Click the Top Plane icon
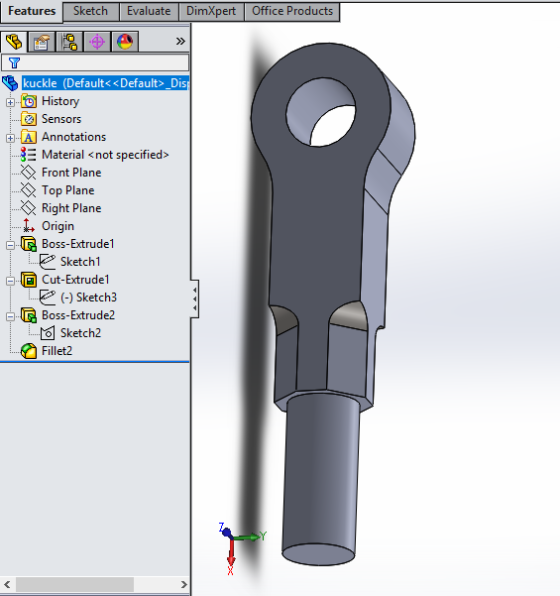560x596 pixels. point(28,190)
